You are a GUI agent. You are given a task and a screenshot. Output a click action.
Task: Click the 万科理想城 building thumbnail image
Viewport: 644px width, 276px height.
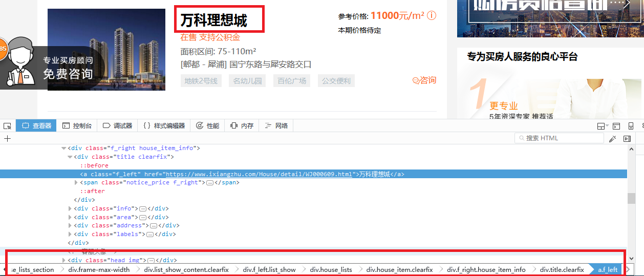tap(106, 50)
